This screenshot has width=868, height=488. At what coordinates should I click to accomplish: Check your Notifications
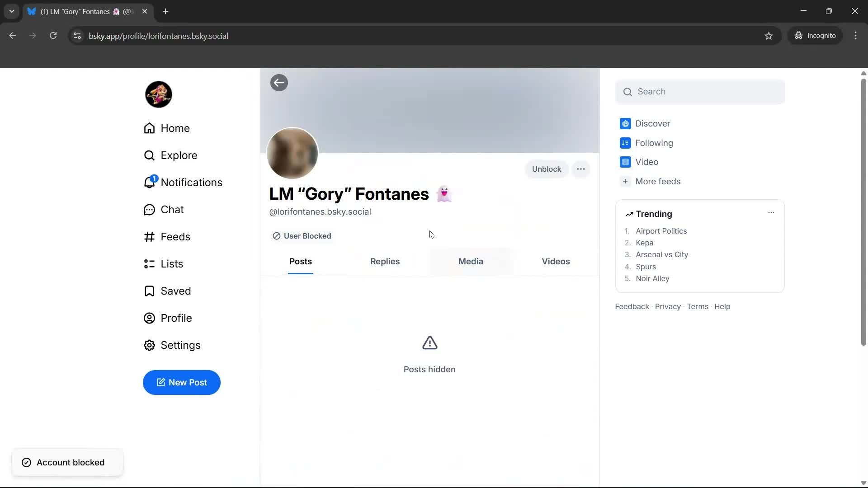[192, 183]
